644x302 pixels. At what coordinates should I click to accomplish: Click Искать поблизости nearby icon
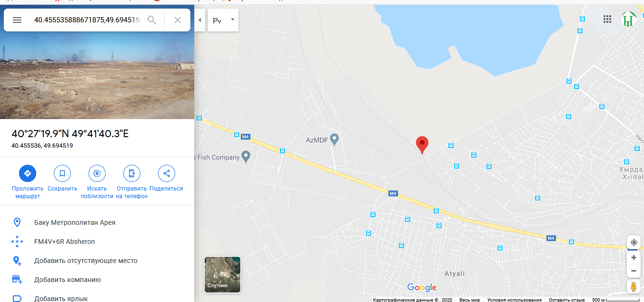click(x=97, y=173)
